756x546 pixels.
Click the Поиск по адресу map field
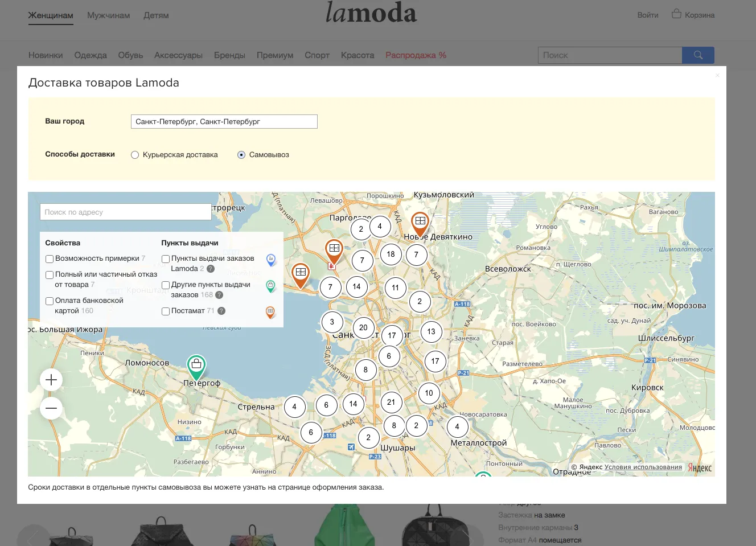pos(125,212)
